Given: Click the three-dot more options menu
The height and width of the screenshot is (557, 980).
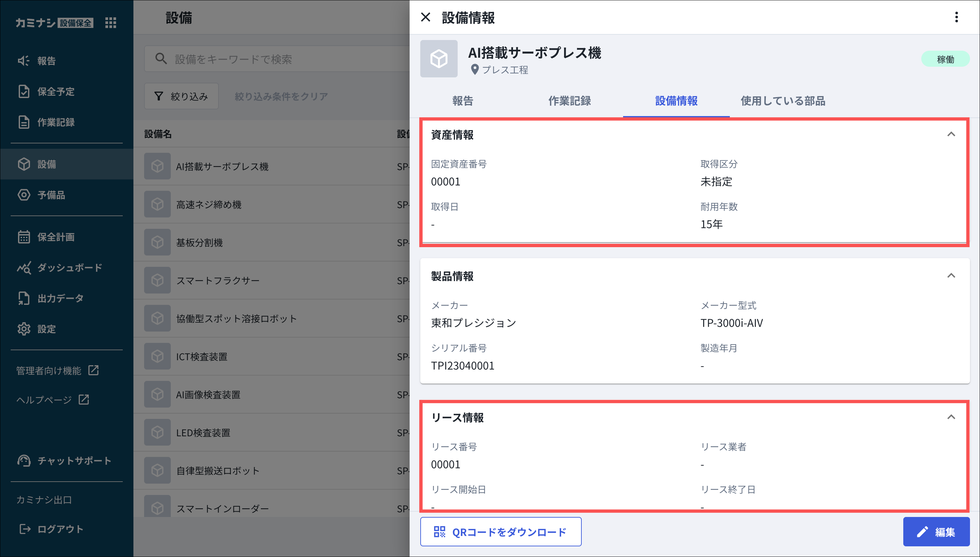Looking at the screenshot, I should click(956, 17).
